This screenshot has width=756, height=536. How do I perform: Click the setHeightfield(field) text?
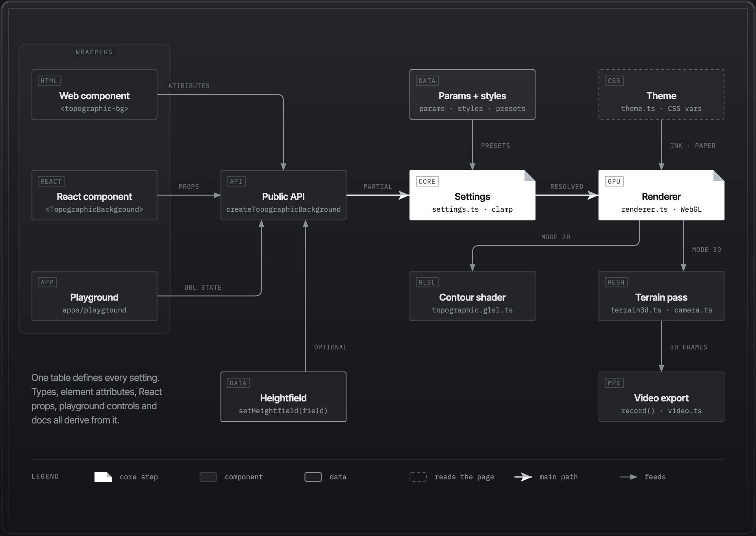(x=283, y=411)
